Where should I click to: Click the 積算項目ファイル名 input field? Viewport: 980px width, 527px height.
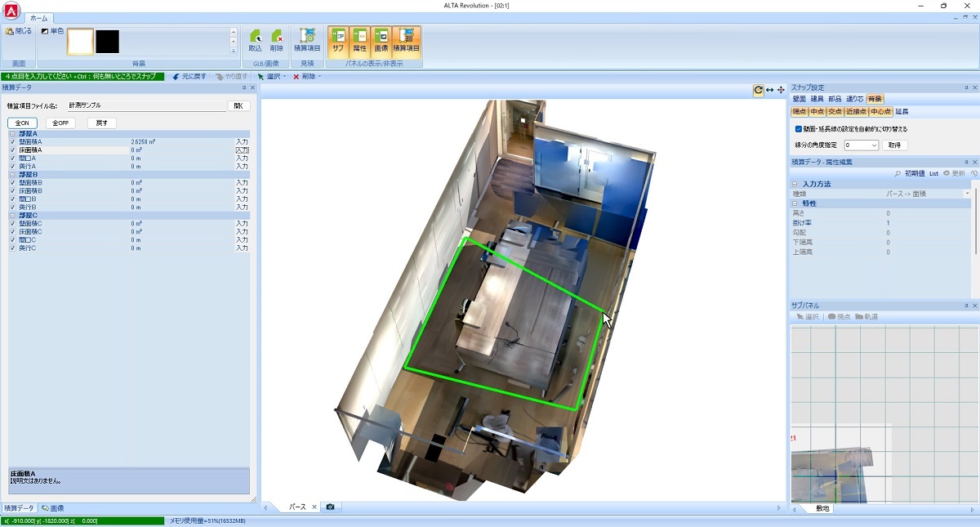(158, 106)
